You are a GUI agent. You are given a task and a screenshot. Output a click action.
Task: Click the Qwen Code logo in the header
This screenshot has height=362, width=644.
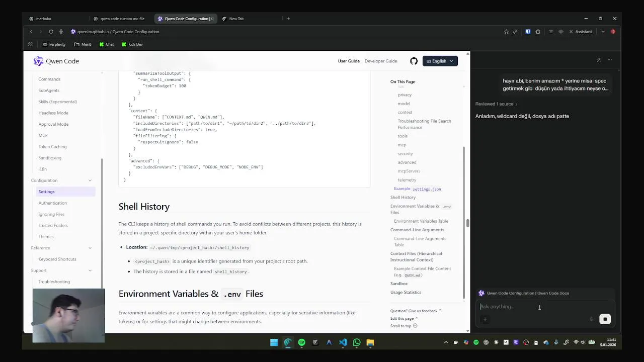pos(56,61)
